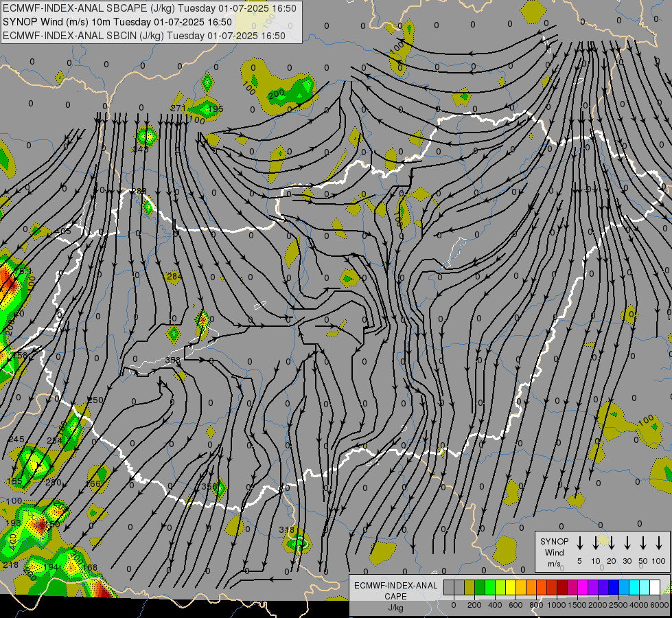Click the 30 speed label in wind legend
Image resolution: width=672 pixels, height=618 pixels.
pos(627,561)
